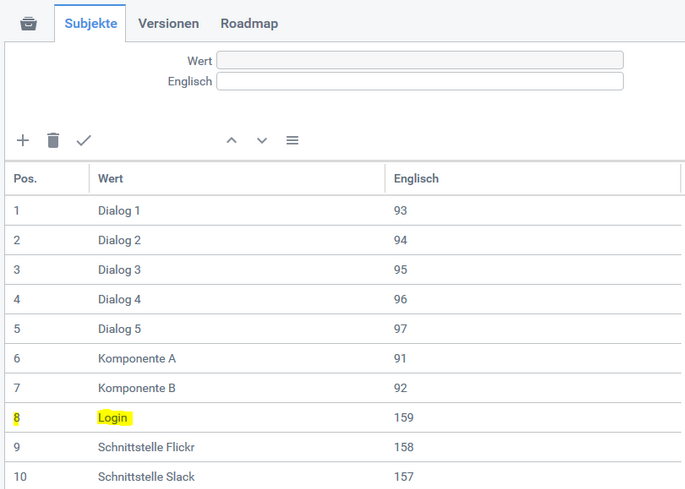The width and height of the screenshot is (685, 489).
Task: Sort by the Pos. column header
Action: (25, 179)
